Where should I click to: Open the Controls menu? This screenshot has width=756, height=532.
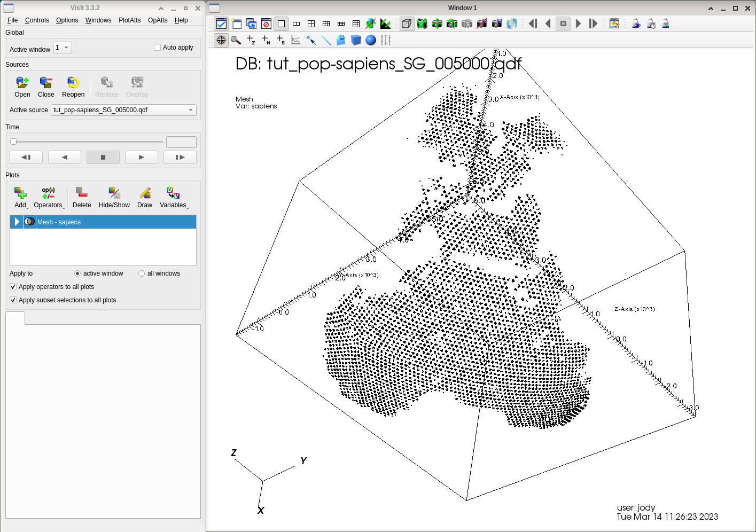click(37, 20)
